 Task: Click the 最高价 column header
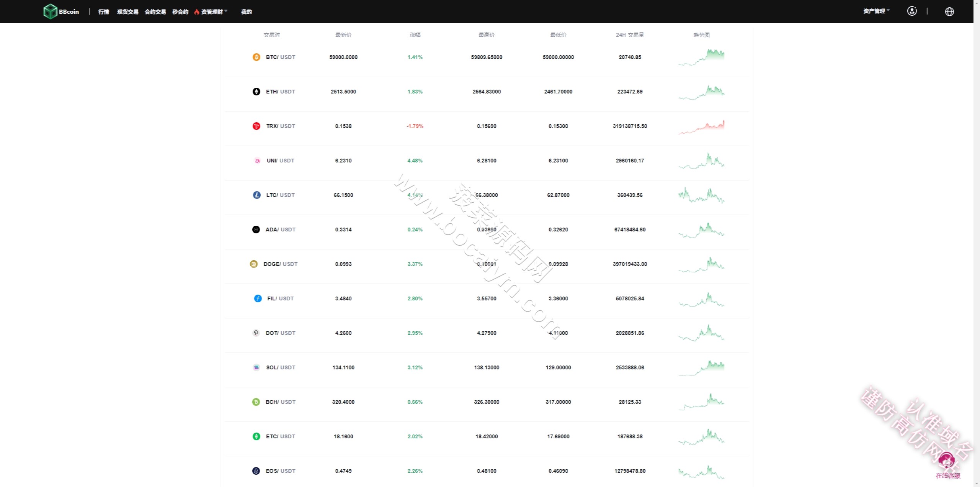(487, 35)
